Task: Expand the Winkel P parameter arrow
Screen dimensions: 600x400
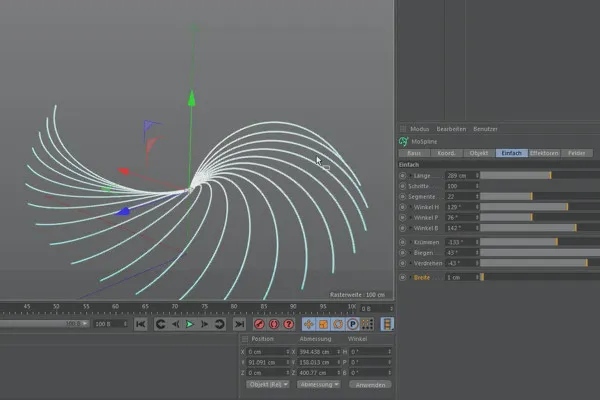Action: [411, 217]
